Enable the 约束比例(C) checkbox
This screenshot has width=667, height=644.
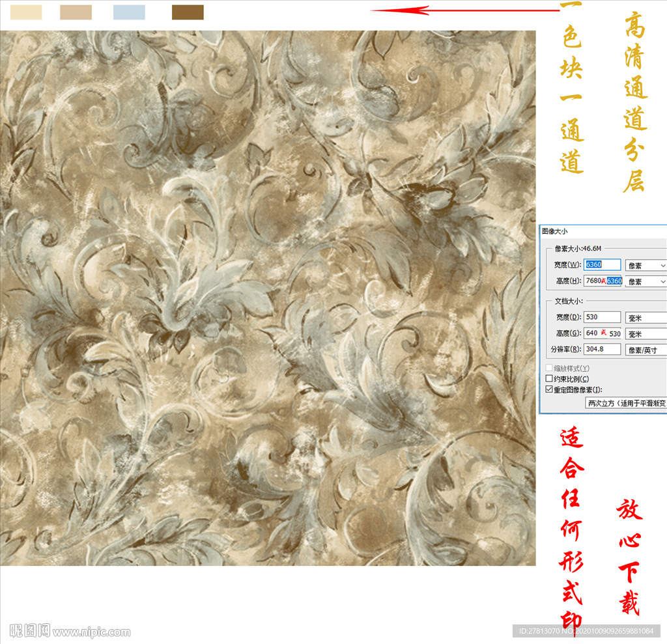549,378
